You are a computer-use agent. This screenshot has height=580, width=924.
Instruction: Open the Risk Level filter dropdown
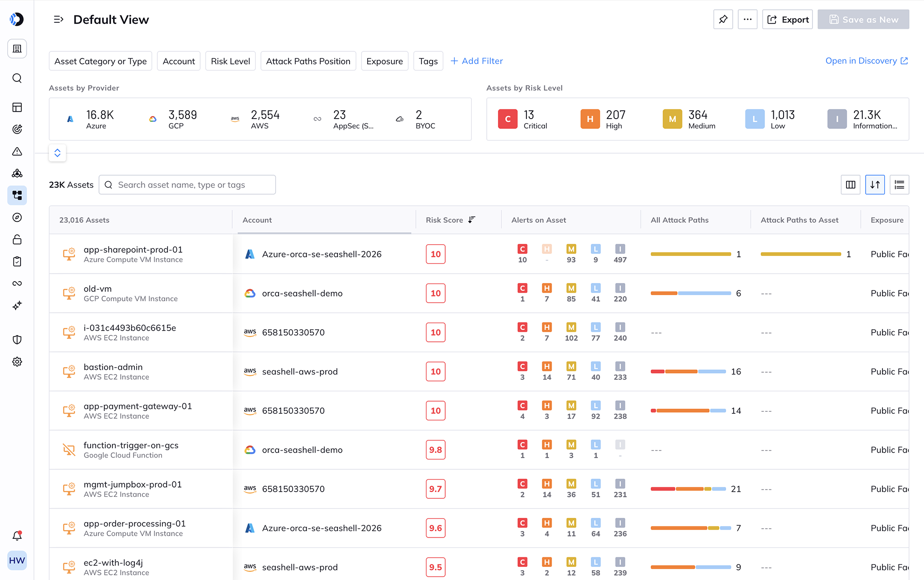coord(231,61)
